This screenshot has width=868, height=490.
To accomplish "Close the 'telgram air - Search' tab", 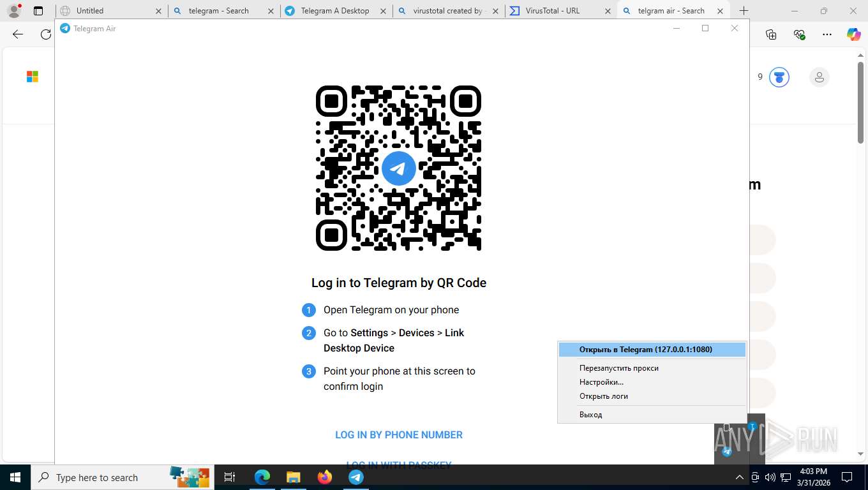I will [720, 11].
